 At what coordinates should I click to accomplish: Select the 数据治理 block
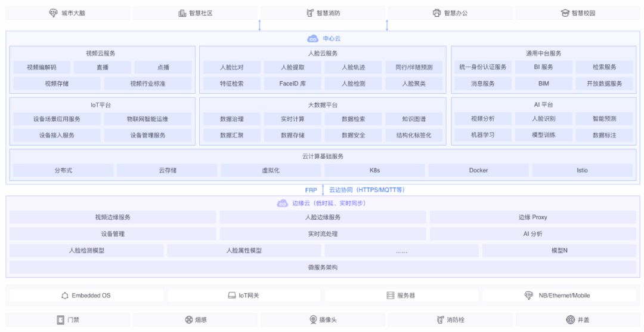tap(231, 119)
